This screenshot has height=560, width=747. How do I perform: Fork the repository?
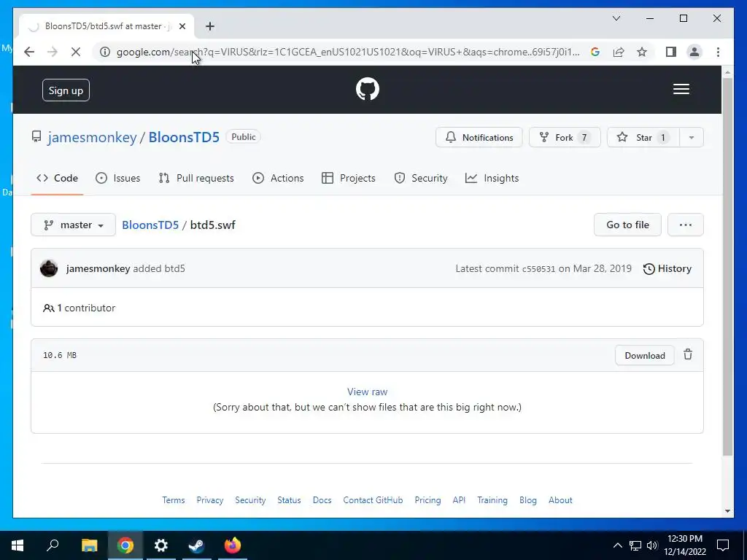coord(565,138)
